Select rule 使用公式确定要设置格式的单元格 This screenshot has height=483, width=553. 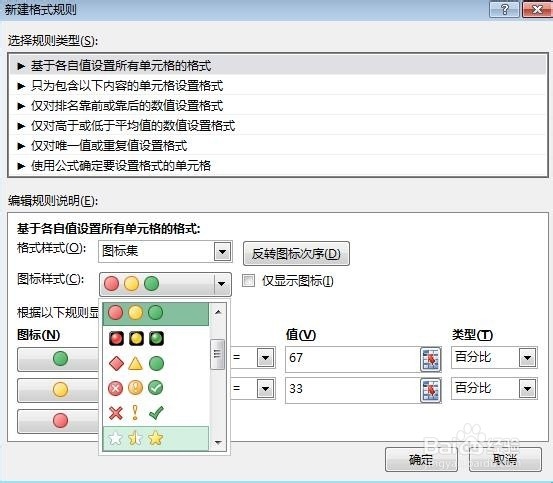[278, 165]
